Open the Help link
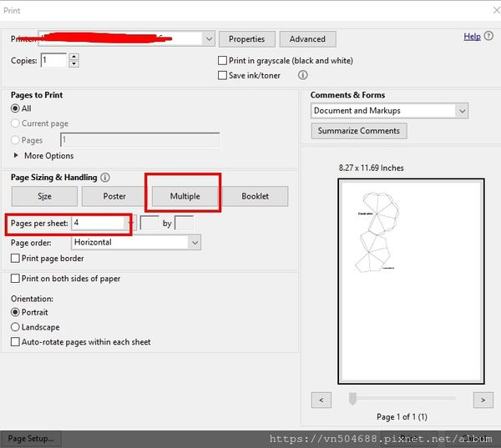This screenshot has width=501, height=448. point(472,37)
